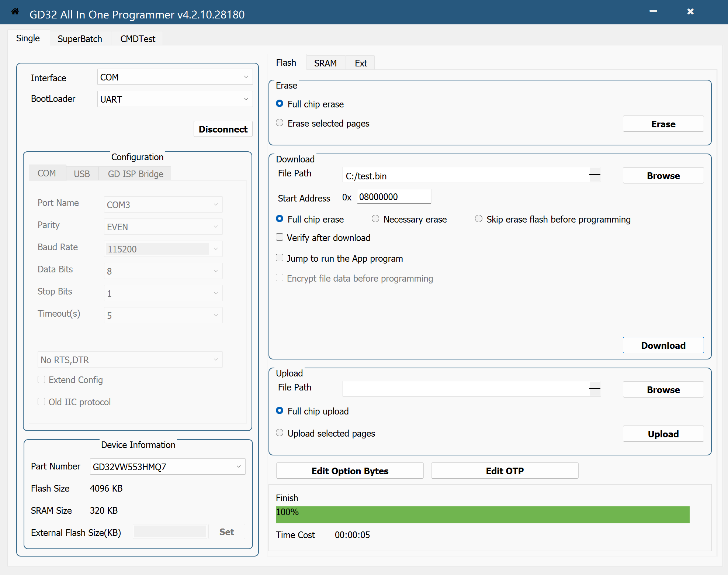Check Jump to run the App program
This screenshot has height=575, width=728.
coord(280,258)
